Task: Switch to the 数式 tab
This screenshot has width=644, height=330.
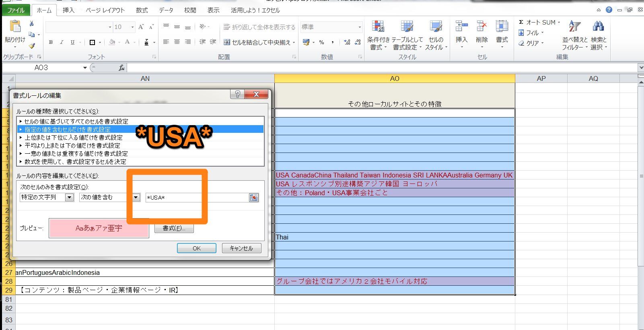Action: point(142,10)
